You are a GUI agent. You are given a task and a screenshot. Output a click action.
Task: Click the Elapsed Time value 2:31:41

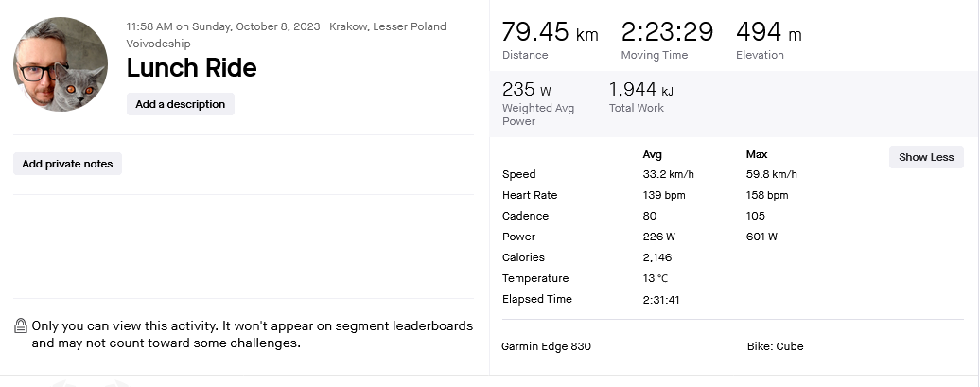pos(661,299)
